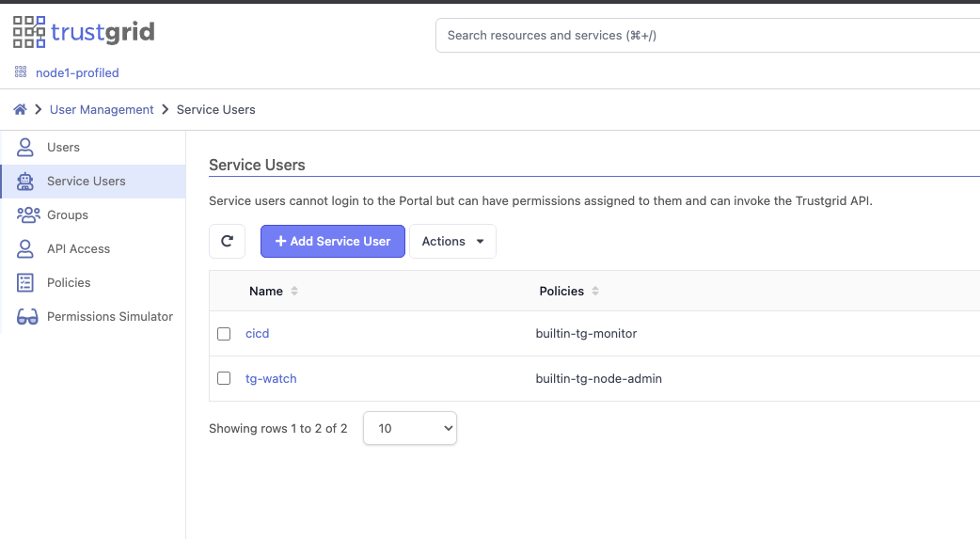Open API Access in sidebar
Viewport: 980px width, 539px height.
pyautogui.click(x=78, y=248)
